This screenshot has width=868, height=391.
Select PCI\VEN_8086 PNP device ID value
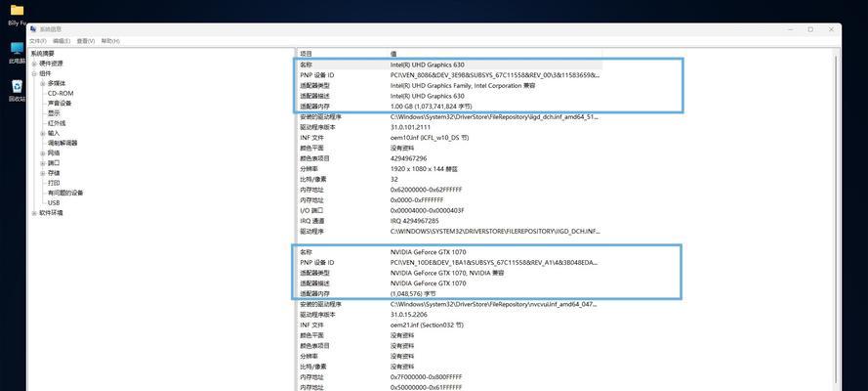[495, 74]
